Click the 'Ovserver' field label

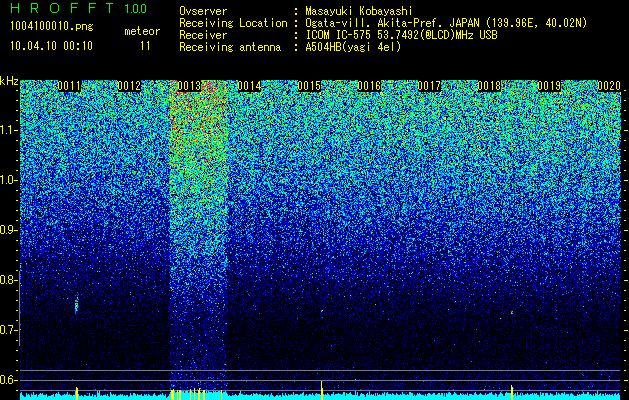(203, 11)
